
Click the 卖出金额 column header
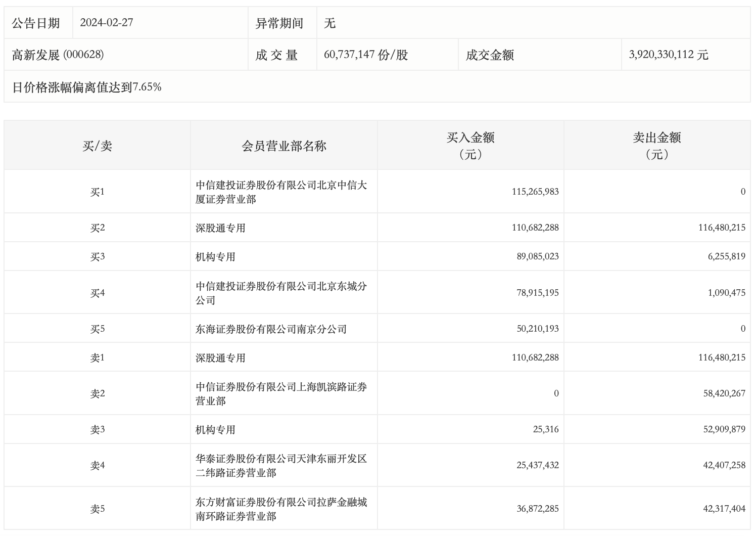657,145
